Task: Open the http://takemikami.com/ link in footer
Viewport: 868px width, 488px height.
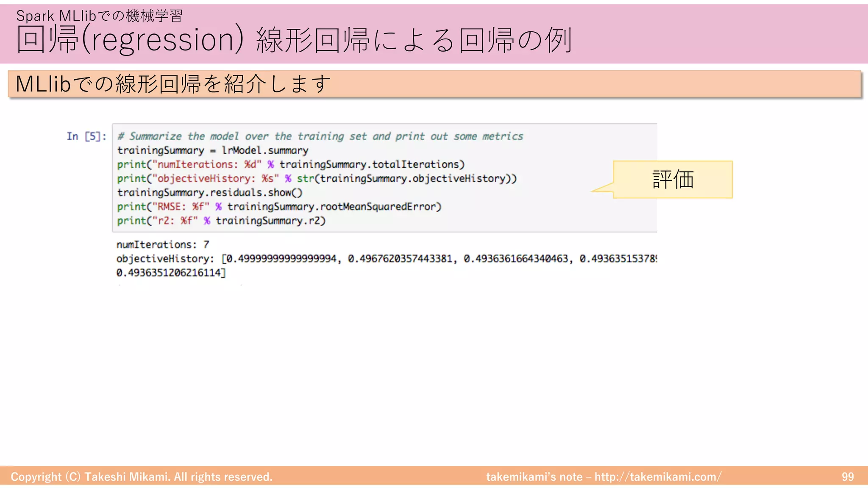Action: pyautogui.click(x=658, y=477)
